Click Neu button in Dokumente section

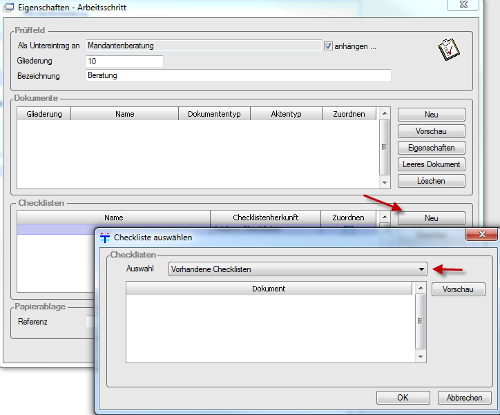coord(431,114)
